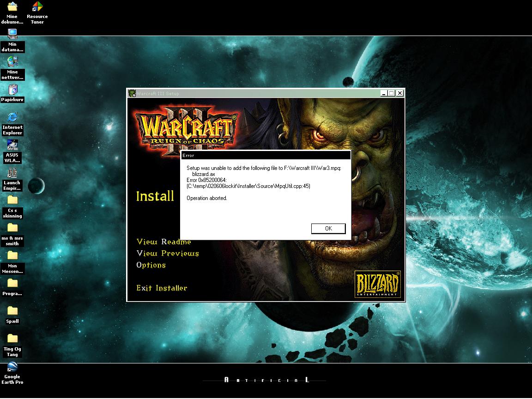Click View Previews in the installer
The width and height of the screenshot is (532, 399).
point(168,253)
